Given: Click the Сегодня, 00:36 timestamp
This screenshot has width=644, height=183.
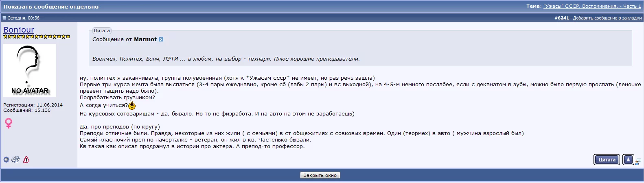Looking at the screenshot, I should tap(23, 18).
